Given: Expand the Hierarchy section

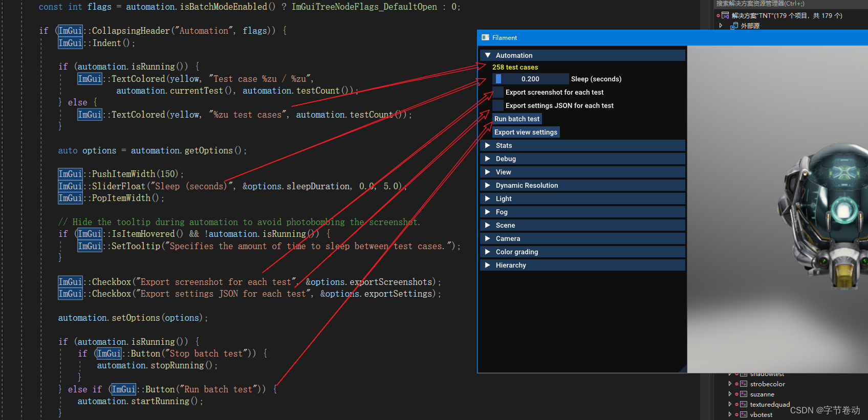Looking at the screenshot, I should pyautogui.click(x=582, y=265).
